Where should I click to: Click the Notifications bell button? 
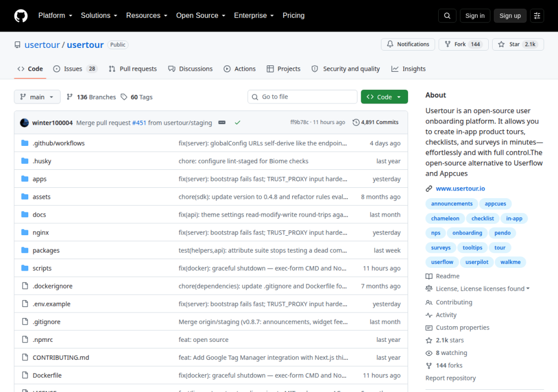[x=408, y=44]
